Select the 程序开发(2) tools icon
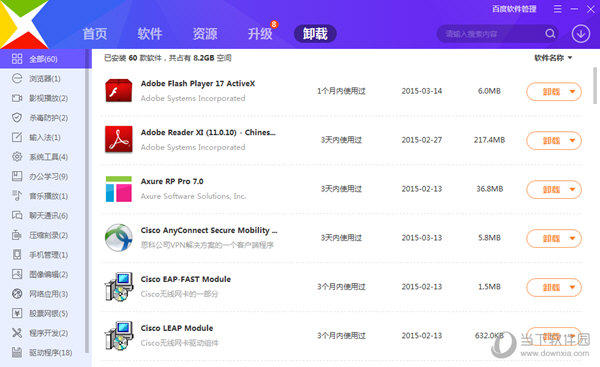This screenshot has height=367, width=600. pyautogui.click(x=17, y=333)
